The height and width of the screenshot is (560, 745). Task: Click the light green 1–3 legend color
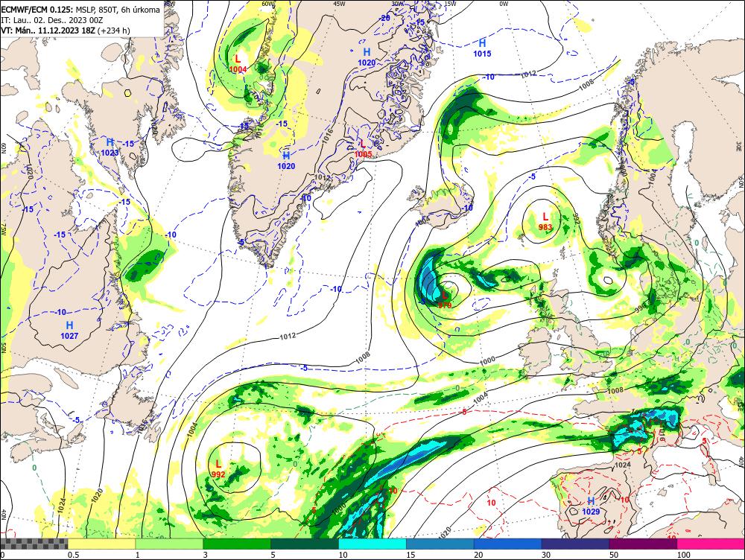169,544
